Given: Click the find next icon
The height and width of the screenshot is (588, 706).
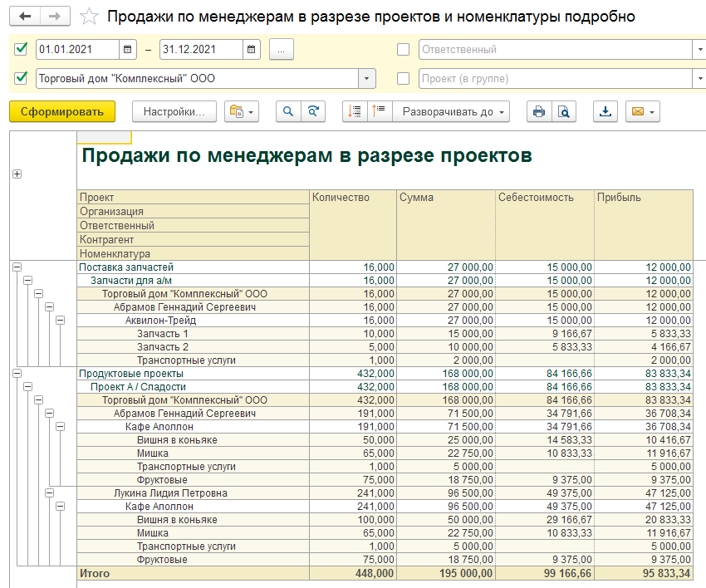Looking at the screenshot, I should tap(313, 111).
